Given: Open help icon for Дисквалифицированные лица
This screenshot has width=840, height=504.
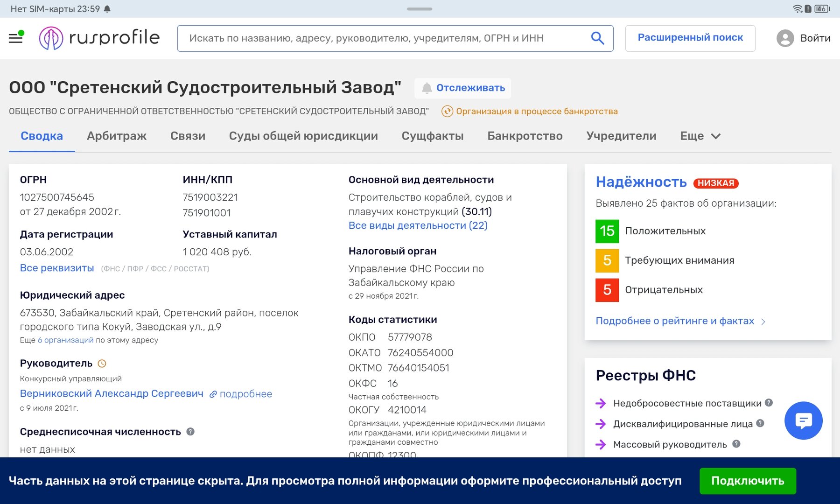Looking at the screenshot, I should coord(760,423).
